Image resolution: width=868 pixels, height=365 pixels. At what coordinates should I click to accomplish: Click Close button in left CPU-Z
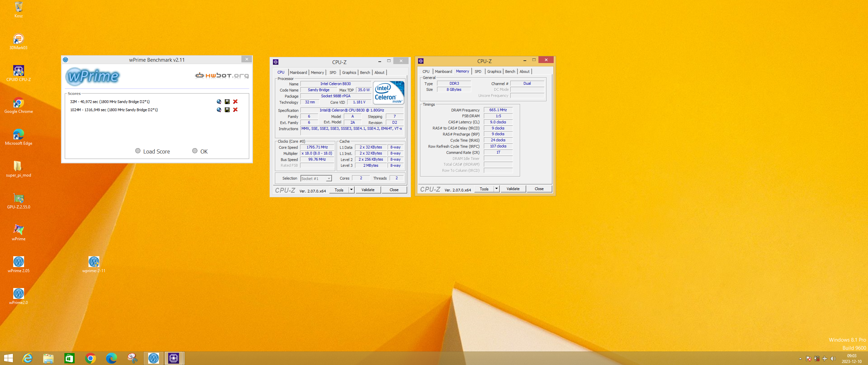tap(394, 190)
